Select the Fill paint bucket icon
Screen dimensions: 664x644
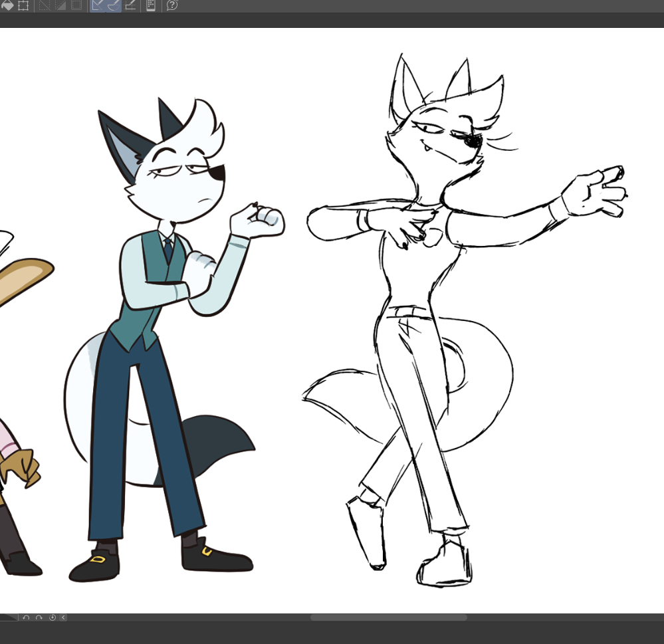coord(8,5)
